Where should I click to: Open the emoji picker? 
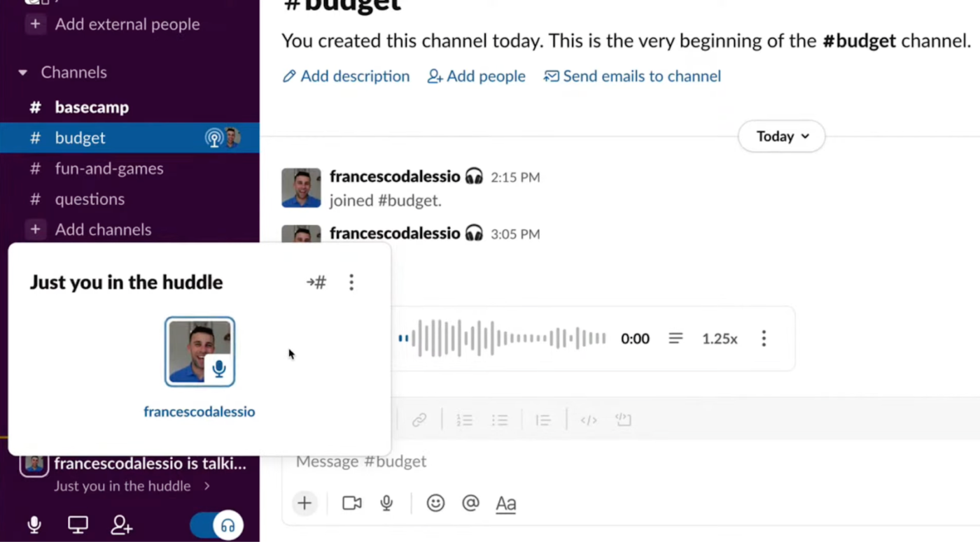coord(435,503)
